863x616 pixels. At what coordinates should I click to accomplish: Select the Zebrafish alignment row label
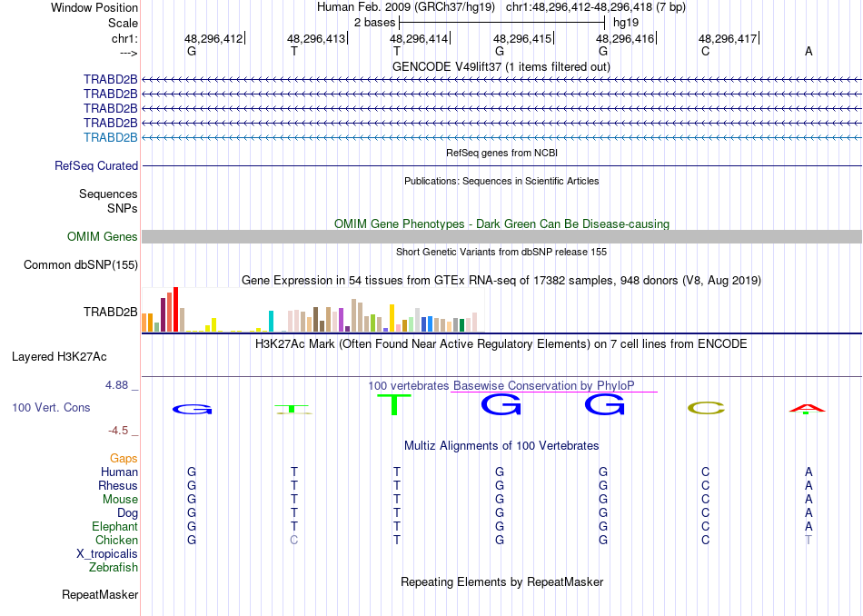coord(114,567)
